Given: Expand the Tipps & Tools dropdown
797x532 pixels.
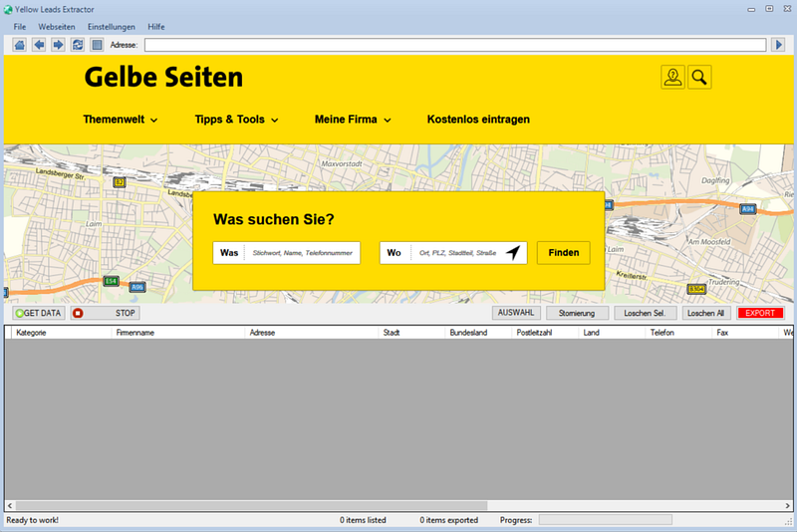Looking at the screenshot, I should click(236, 120).
